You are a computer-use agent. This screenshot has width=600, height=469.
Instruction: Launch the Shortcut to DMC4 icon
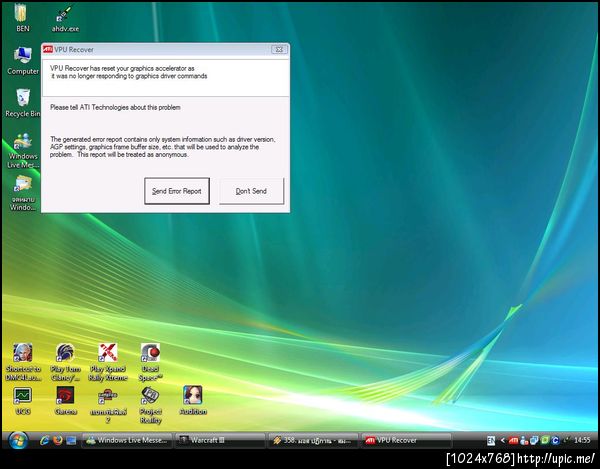23,362
